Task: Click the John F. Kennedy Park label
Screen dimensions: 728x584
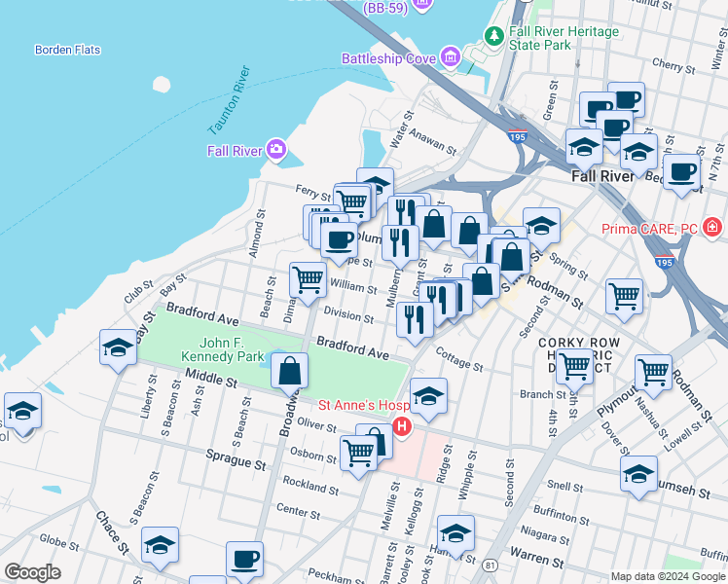Action: [232, 349]
